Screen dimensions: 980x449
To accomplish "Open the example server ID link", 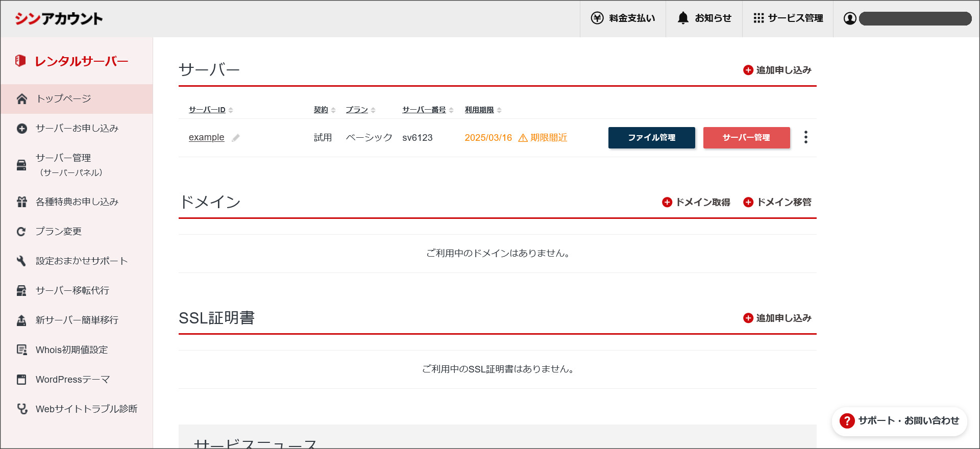I will pyautogui.click(x=206, y=137).
